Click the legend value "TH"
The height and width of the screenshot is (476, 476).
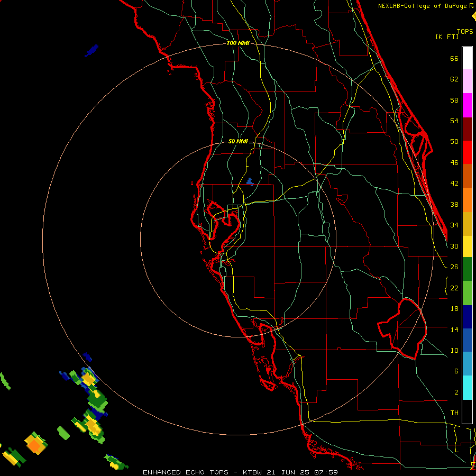coord(454,413)
